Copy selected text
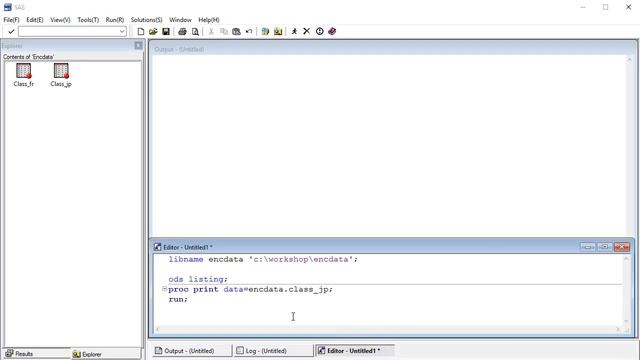The height and width of the screenshot is (360, 640). coord(224,31)
